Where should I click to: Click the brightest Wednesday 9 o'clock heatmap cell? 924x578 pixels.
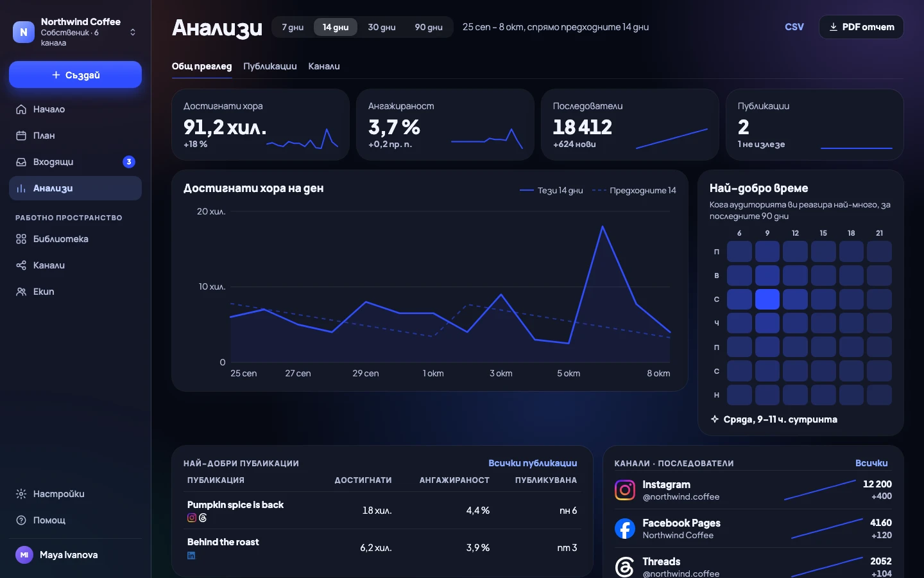(767, 299)
